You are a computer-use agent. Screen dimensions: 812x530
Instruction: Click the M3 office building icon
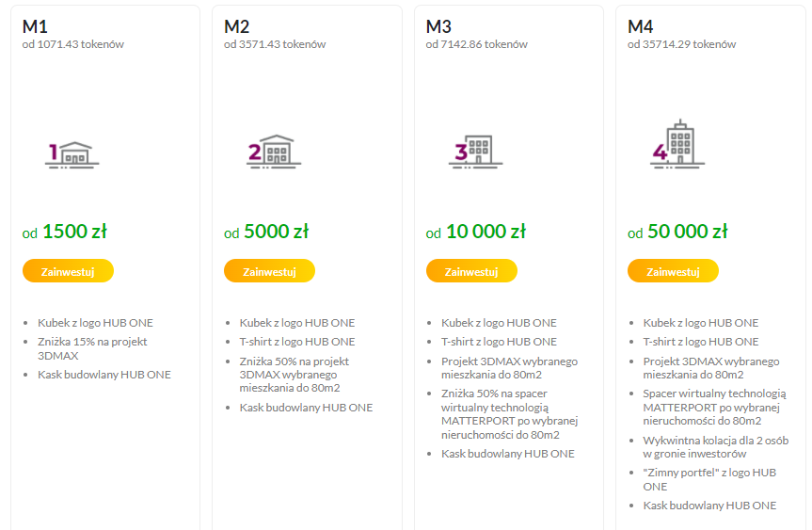click(475, 152)
